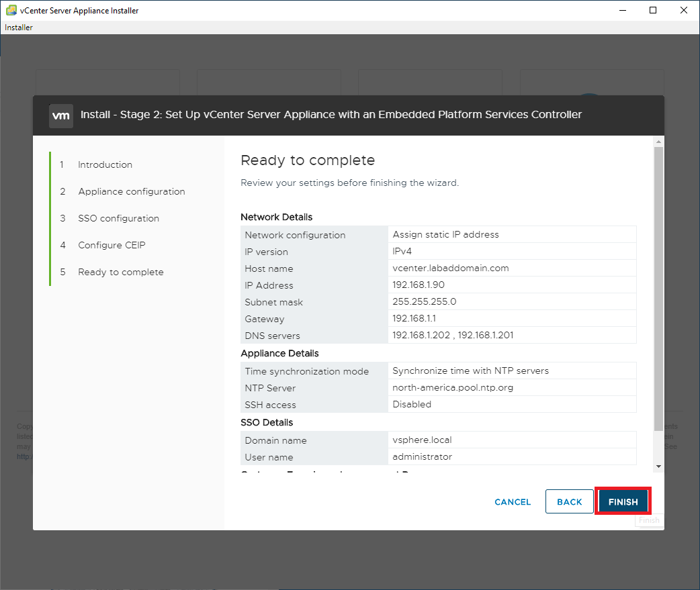The height and width of the screenshot is (590, 700).
Task: Click the scrollbar down arrow in summary
Action: (658, 466)
